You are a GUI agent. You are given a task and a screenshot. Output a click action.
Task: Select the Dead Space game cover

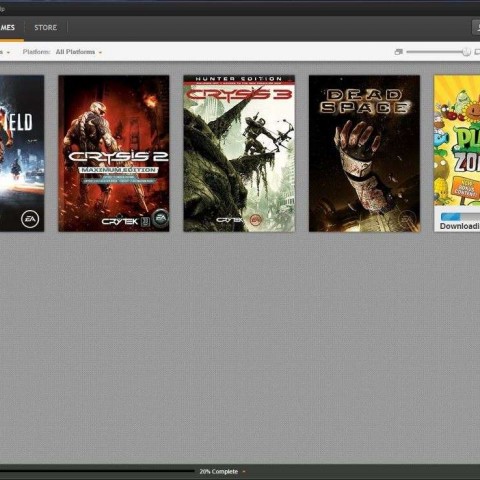pyautogui.click(x=364, y=153)
